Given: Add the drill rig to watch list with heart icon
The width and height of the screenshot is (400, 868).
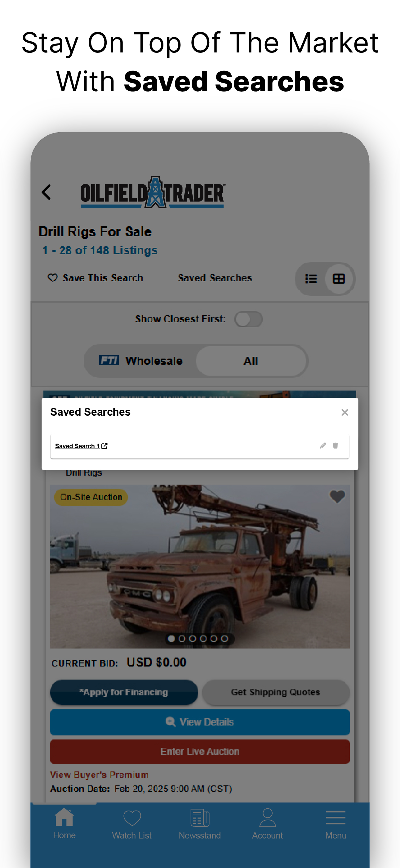Looking at the screenshot, I should click(x=337, y=496).
